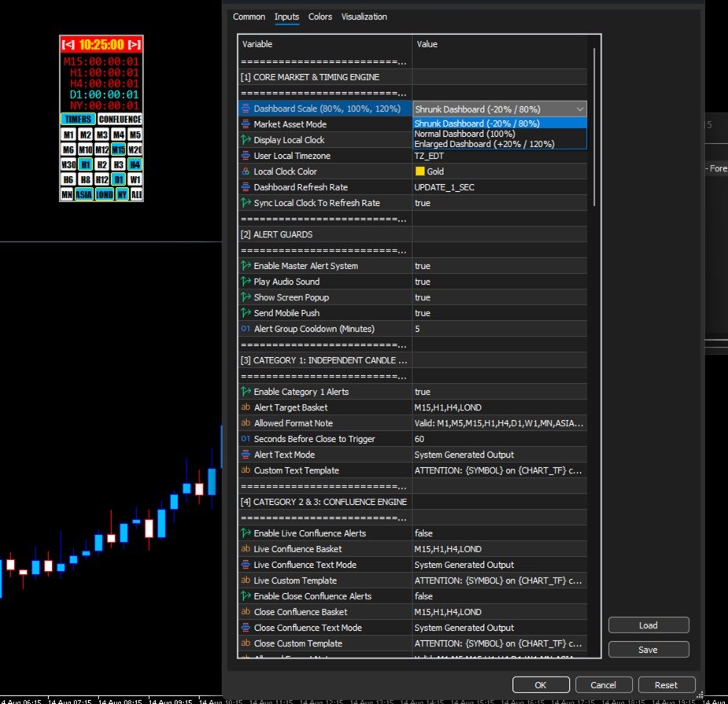The height and width of the screenshot is (704, 728).
Task: Open the TZ_EDT timezone value
Action: pos(500,156)
